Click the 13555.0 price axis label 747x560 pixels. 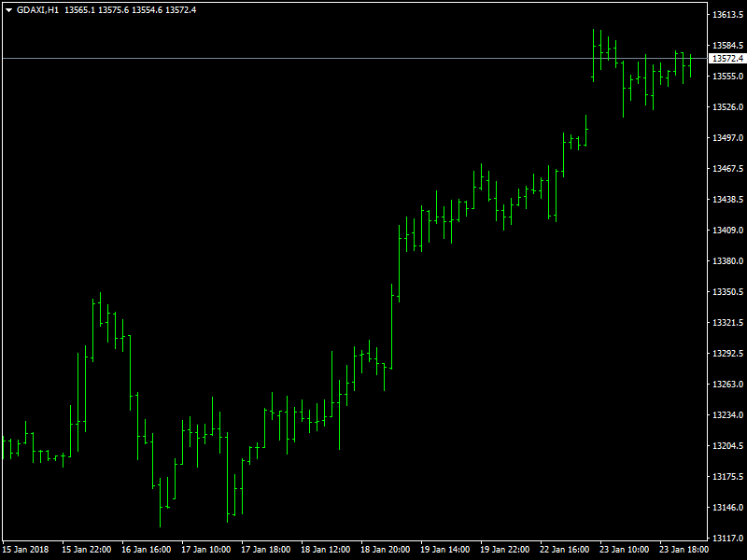[727, 77]
